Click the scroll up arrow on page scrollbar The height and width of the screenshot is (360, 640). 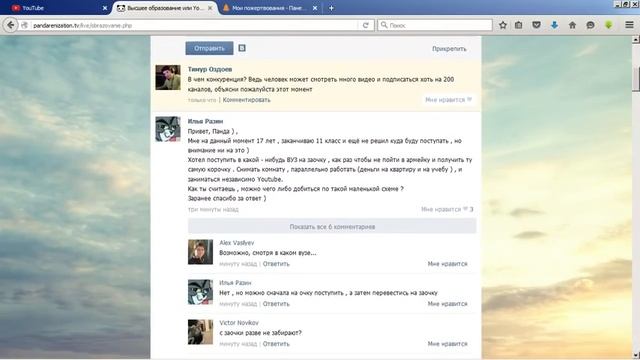tap(636, 40)
